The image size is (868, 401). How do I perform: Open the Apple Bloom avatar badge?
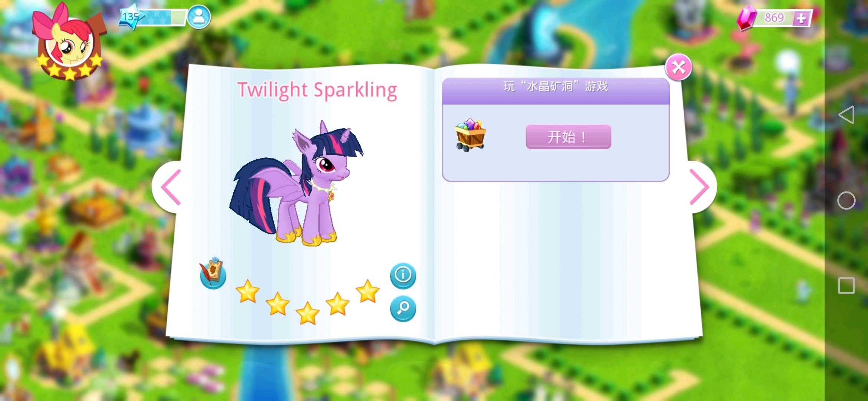(69, 43)
